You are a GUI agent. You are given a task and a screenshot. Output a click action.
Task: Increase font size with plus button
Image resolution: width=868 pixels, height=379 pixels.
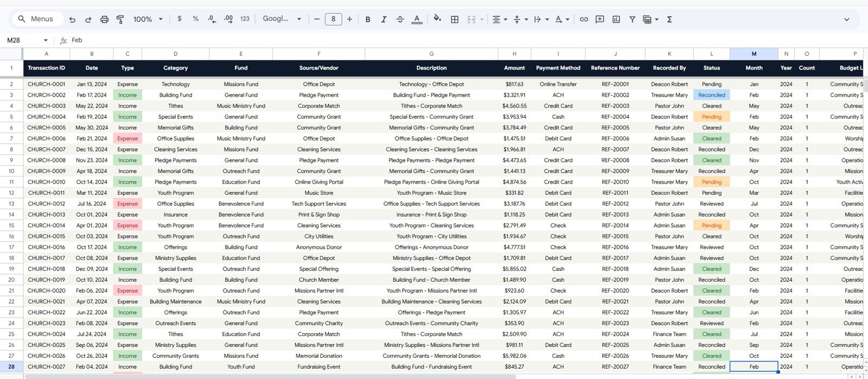[349, 19]
